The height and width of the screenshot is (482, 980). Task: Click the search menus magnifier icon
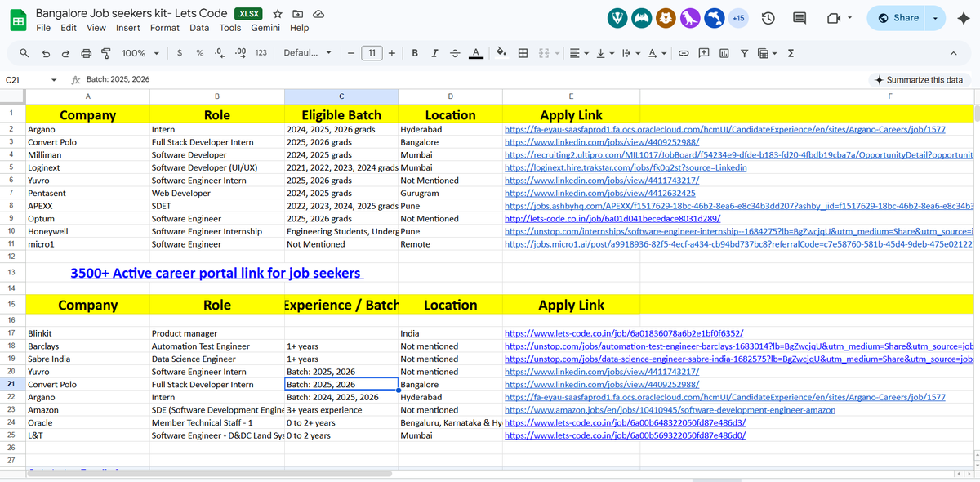[x=24, y=53]
